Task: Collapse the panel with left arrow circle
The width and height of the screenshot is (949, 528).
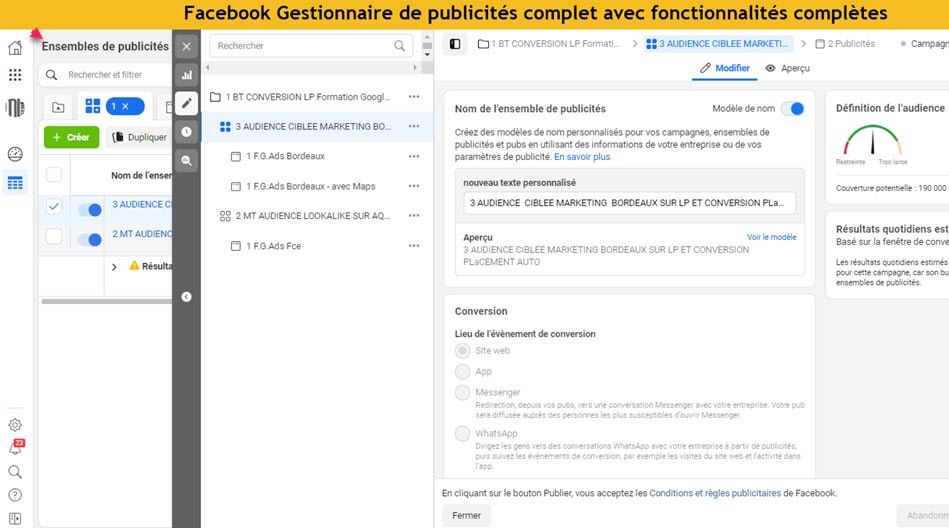Action: pyautogui.click(x=186, y=297)
